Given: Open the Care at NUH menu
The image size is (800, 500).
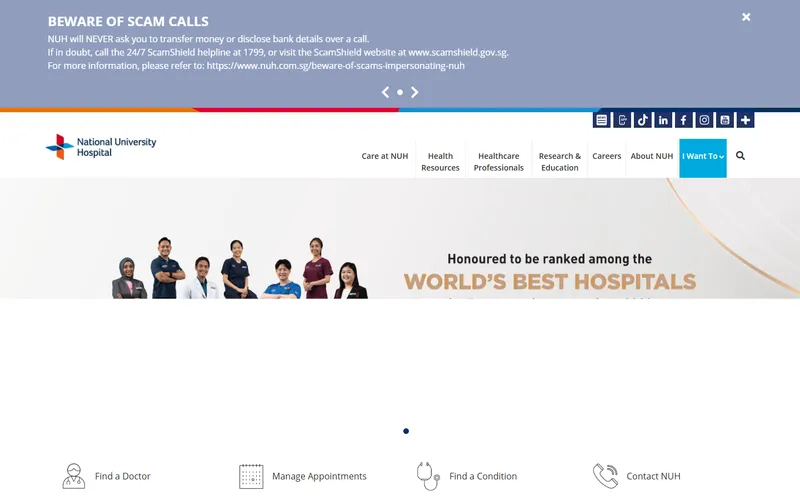Looking at the screenshot, I should 385,156.
